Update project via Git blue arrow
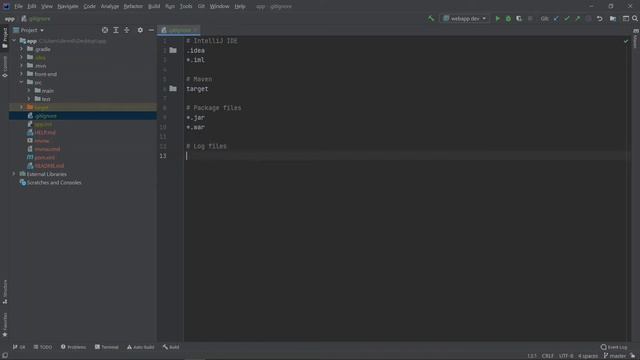This screenshot has height=360, width=640. (556, 18)
